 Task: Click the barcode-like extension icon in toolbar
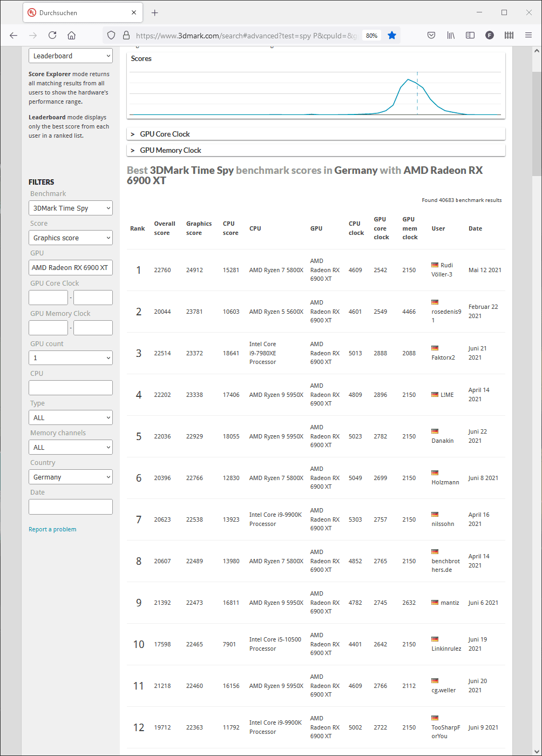pyautogui.click(x=509, y=35)
